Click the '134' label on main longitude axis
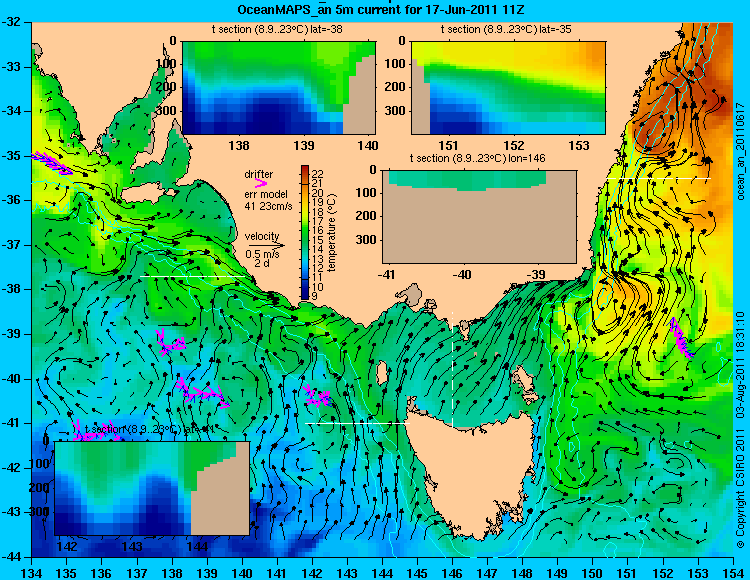The width and height of the screenshot is (750, 580). [31, 572]
